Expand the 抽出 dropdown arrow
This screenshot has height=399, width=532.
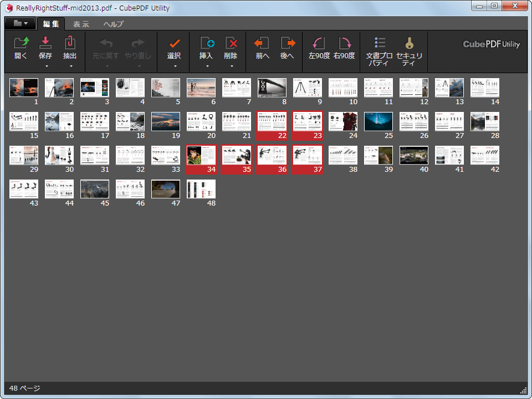coord(71,66)
